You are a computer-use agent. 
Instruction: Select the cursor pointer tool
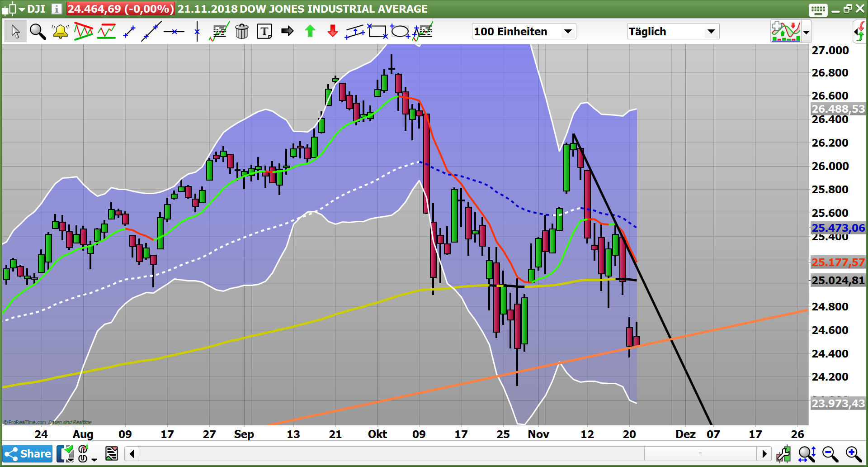point(16,32)
